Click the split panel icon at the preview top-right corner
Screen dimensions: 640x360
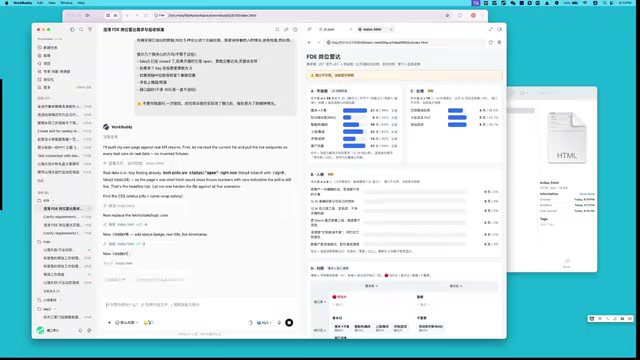click(x=499, y=29)
